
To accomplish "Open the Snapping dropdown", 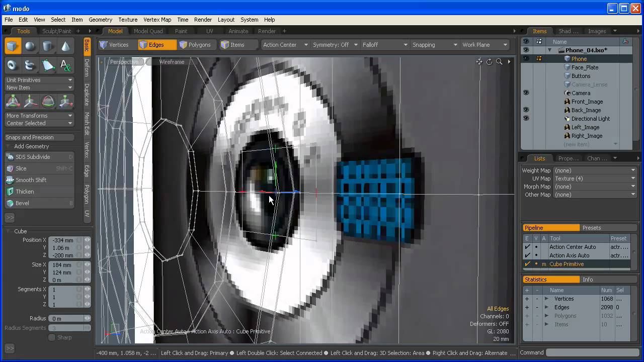I will tap(435, 45).
